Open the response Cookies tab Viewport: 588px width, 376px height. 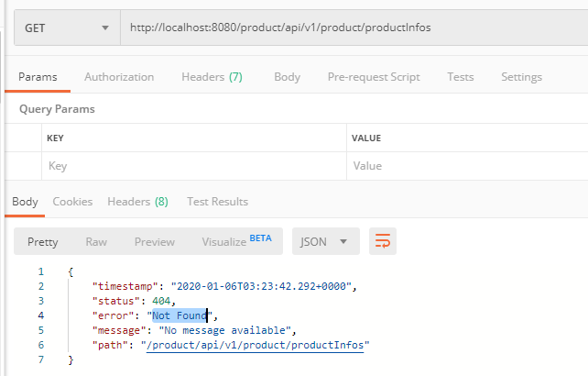[72, 202]
